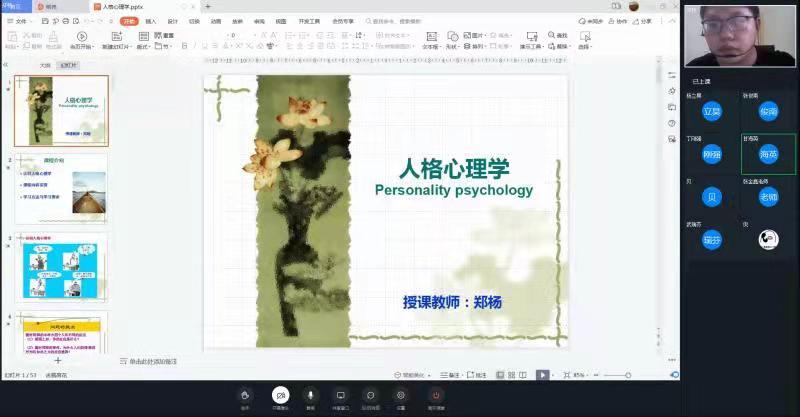
Task: Expand the zoom percentage dropdown 45%
Action: coord(580,375)
